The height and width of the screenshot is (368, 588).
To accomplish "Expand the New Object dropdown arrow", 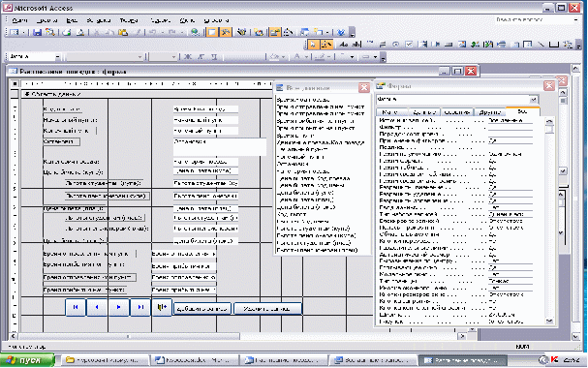I will pyautogui.click(x=327, y=32).
